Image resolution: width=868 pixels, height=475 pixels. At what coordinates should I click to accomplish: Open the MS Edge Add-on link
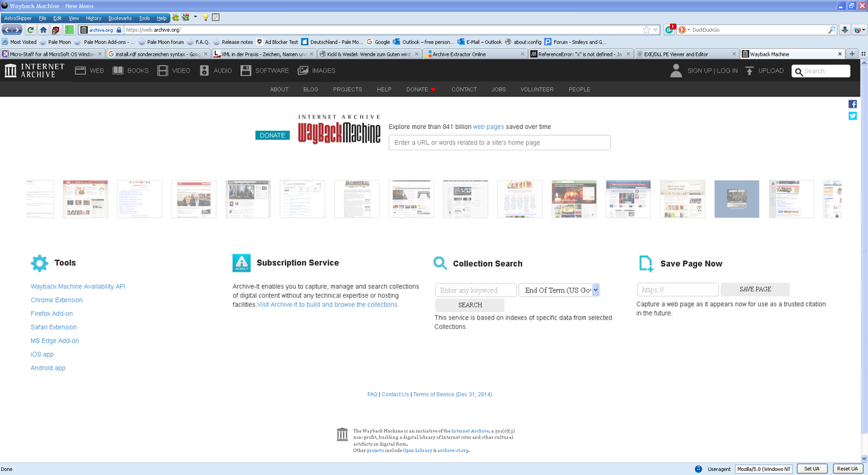tap(55, 341)
